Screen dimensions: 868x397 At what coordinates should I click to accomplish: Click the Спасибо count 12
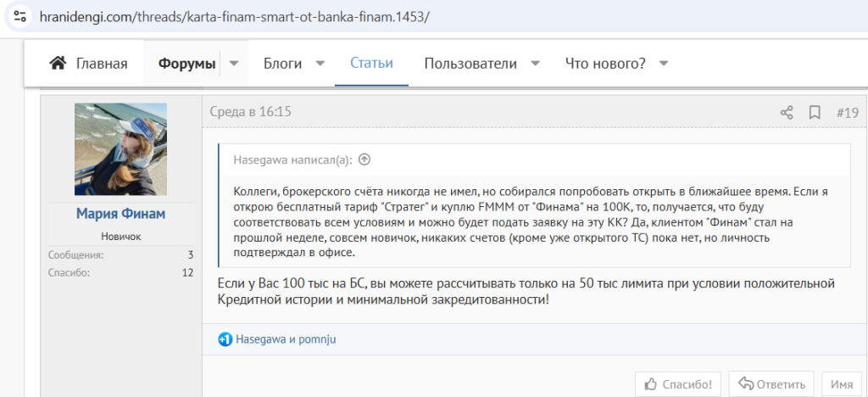tap(187, 272)
